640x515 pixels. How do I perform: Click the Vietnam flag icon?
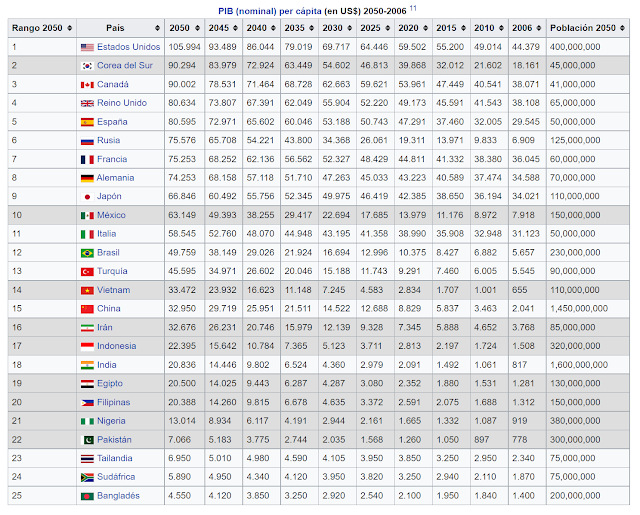coord(87,291)
